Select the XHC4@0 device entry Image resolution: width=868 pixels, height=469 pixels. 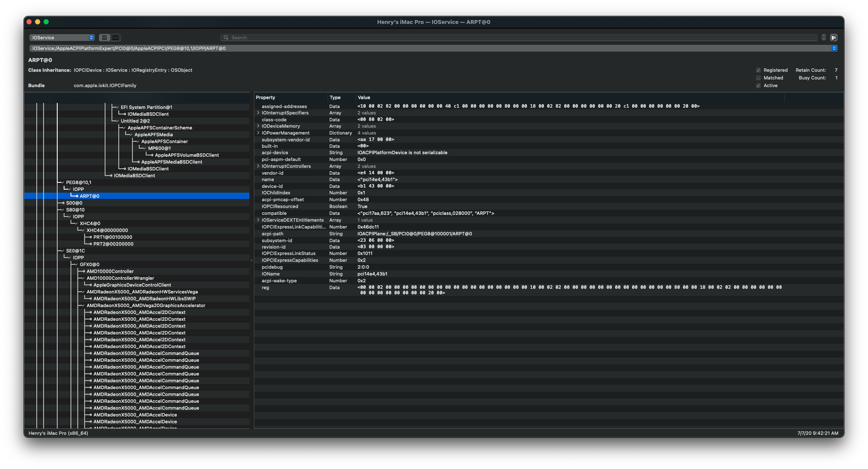[x=90, y=223]
